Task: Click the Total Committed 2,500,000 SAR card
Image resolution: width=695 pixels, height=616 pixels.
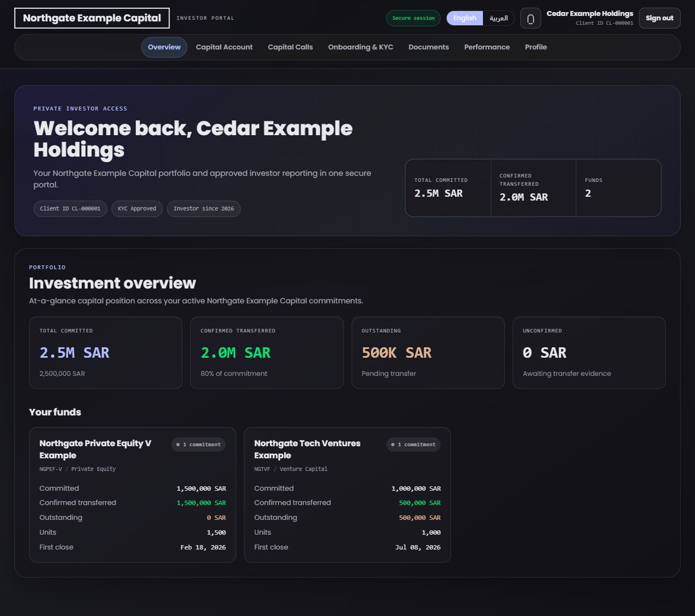Action: 105,353
